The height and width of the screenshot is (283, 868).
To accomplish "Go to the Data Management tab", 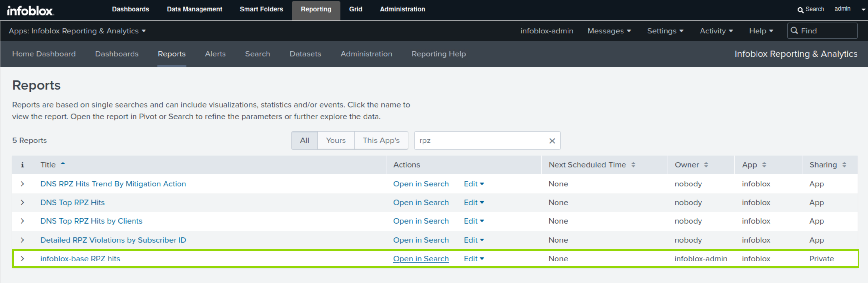I will (194, 10).
